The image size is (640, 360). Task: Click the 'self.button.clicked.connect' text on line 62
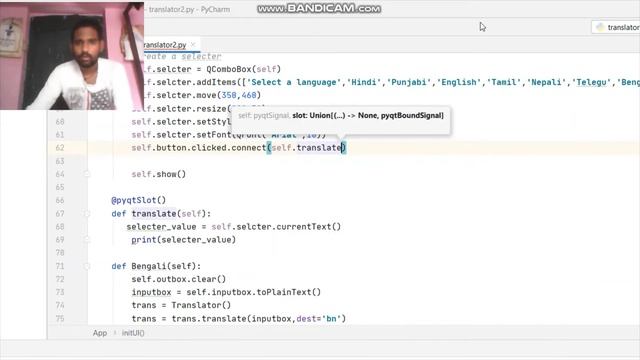(x=198, y=148)
